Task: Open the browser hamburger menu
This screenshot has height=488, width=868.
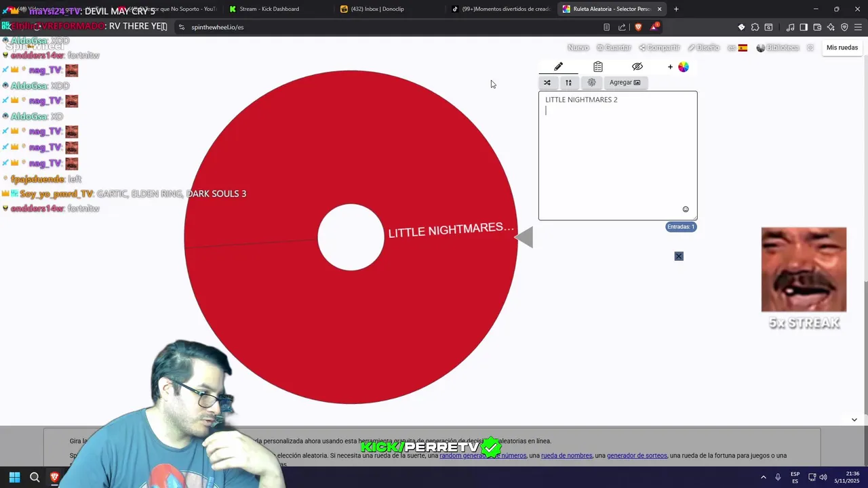Action: [859, 27]
